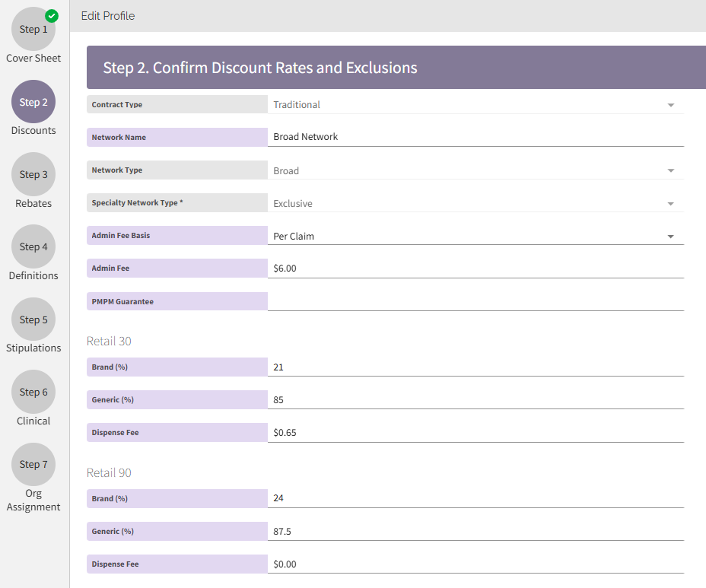Open Step 3 Rebates
706x588 pixels.
tap(33, 173)
